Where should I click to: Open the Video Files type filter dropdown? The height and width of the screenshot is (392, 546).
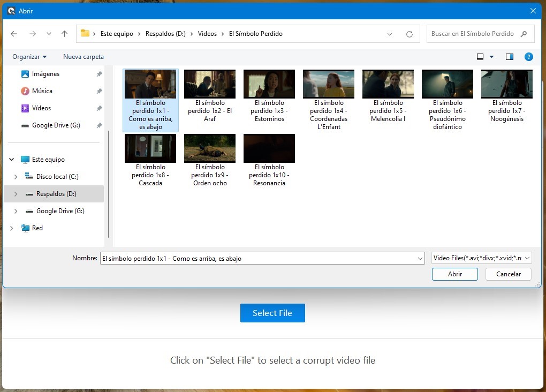[481, 258]
